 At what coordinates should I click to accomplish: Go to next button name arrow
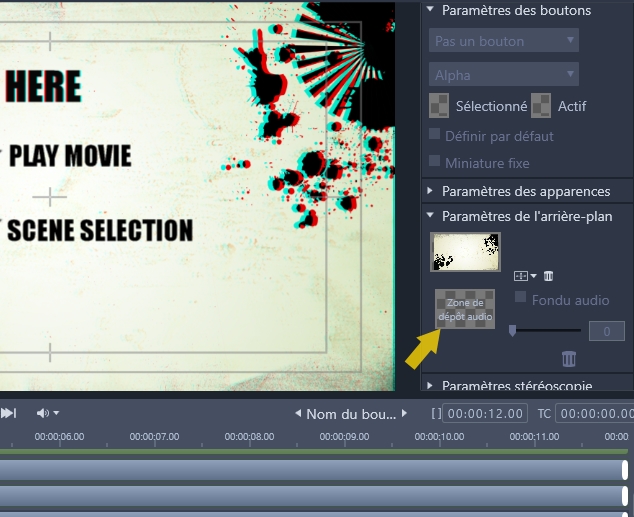pyautogui.click(x=404, y=413)
